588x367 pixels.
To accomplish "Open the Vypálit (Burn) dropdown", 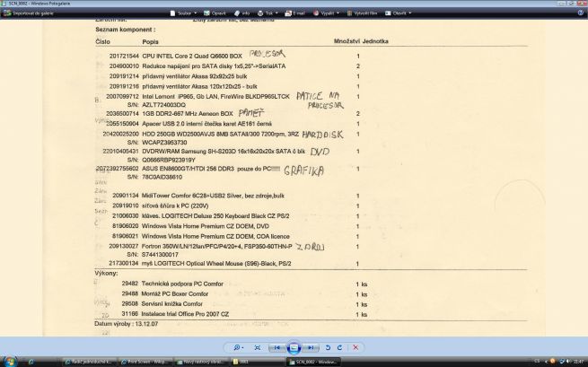I will pos(326,13).
